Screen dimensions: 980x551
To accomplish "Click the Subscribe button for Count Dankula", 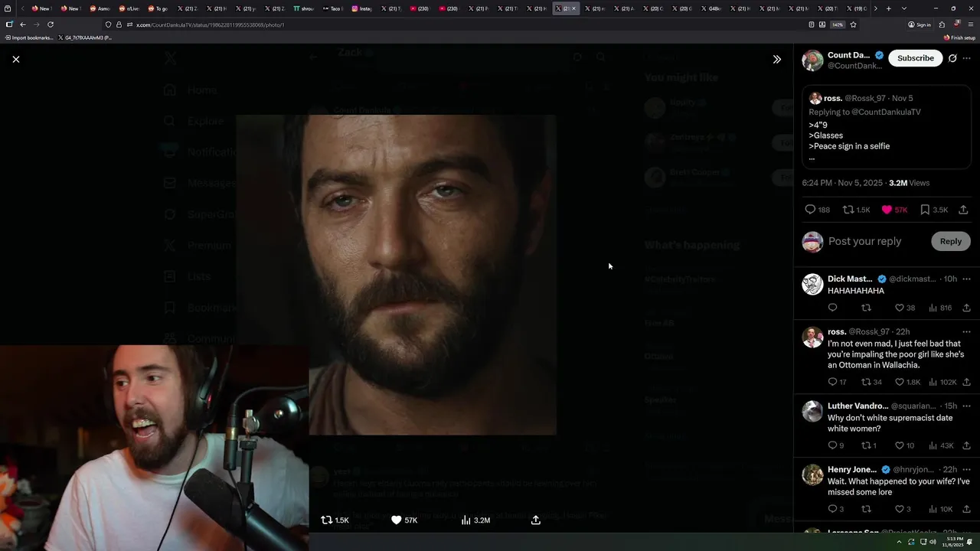I will tap(916, 58).
